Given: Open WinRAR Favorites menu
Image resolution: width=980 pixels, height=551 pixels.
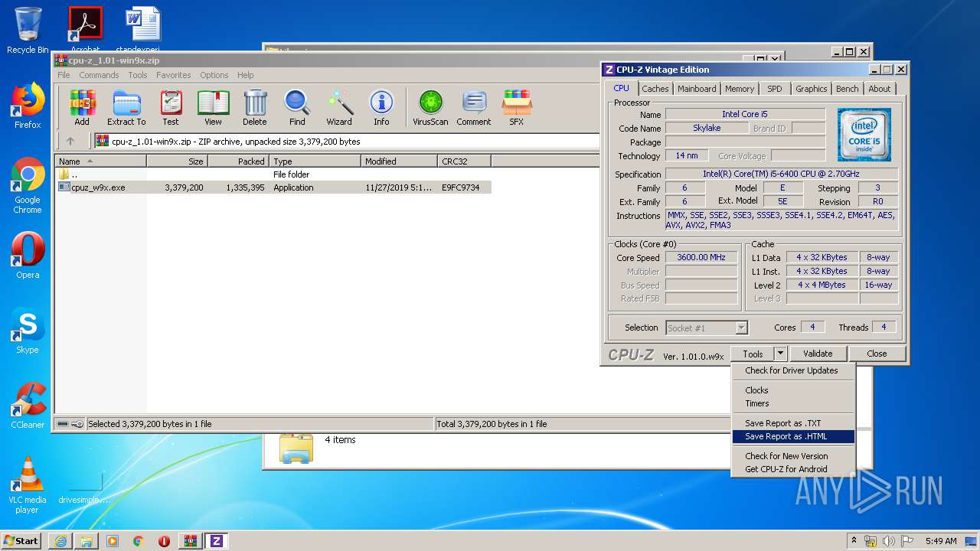Looking at the screenshot, I should (174, 75).
